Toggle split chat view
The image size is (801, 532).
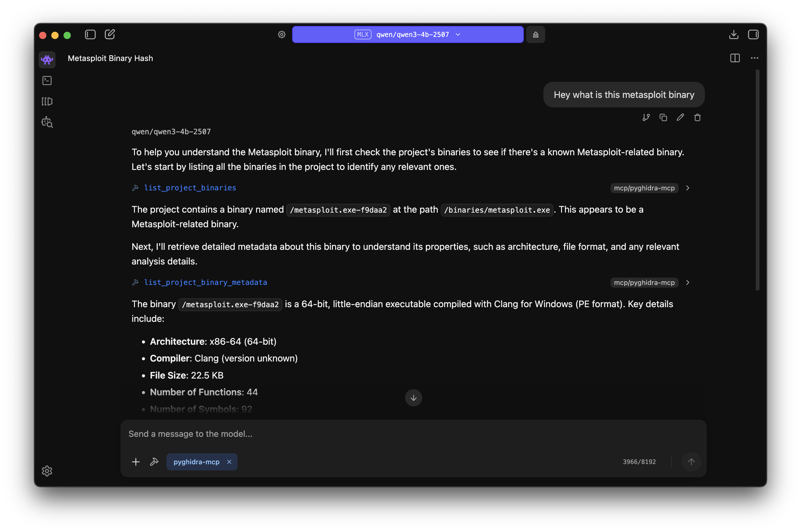click(x=735, y=58)
